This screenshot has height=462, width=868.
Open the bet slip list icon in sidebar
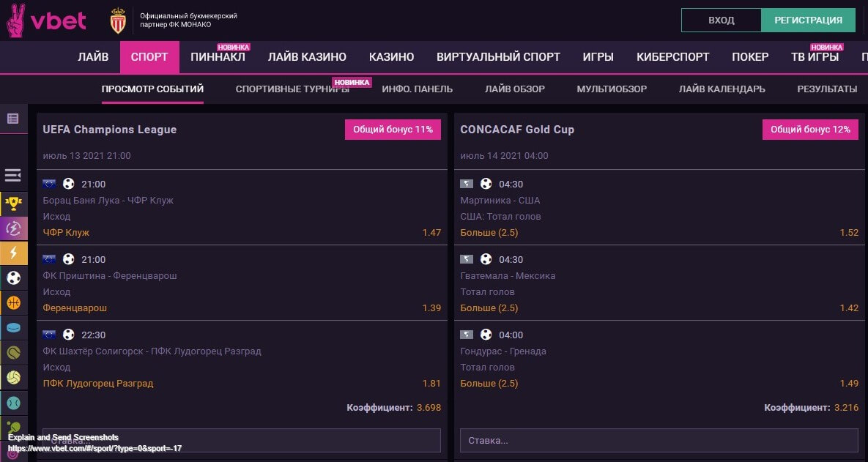click(x=12, y=119)
